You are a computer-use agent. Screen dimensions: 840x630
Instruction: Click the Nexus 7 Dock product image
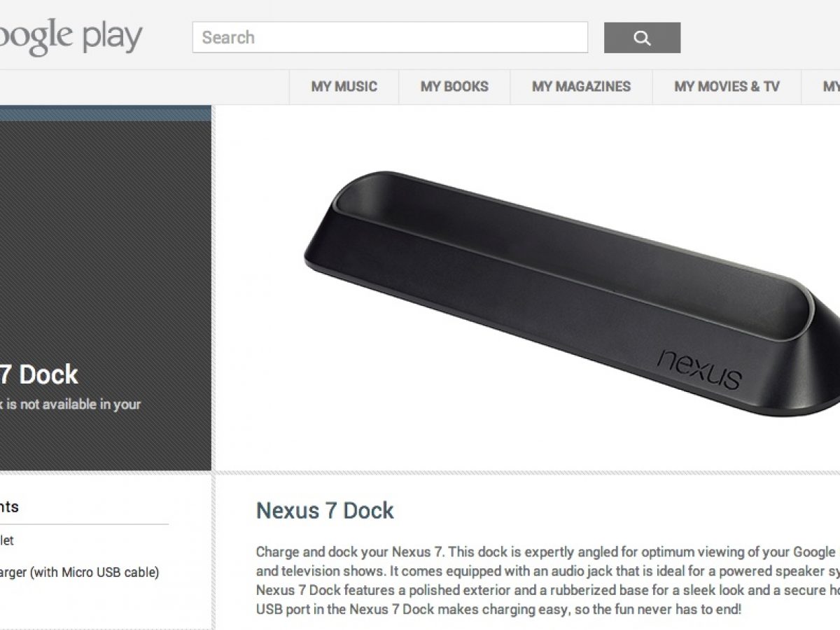point(572,292)
